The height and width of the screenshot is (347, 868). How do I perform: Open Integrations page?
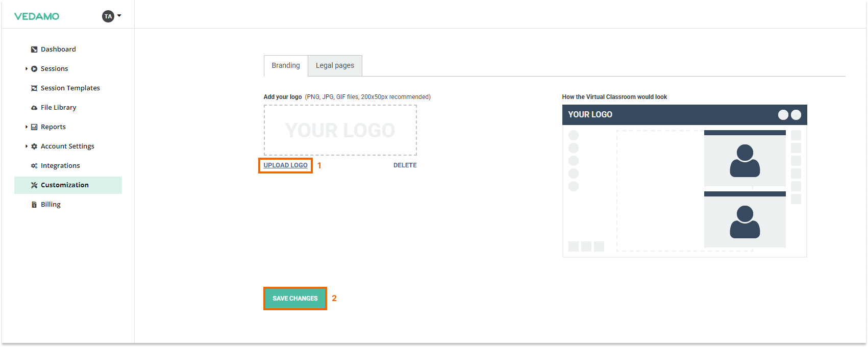(x=60, y=166)
